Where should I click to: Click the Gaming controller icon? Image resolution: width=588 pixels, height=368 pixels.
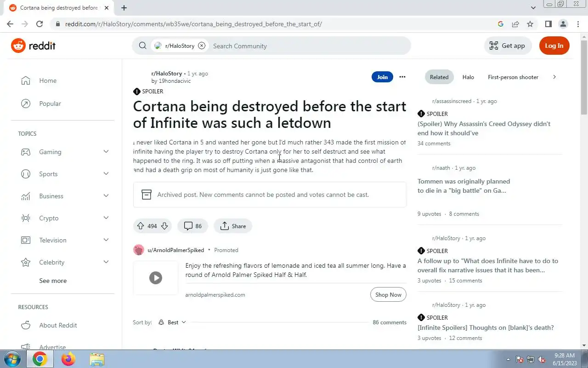pos(26,152)
